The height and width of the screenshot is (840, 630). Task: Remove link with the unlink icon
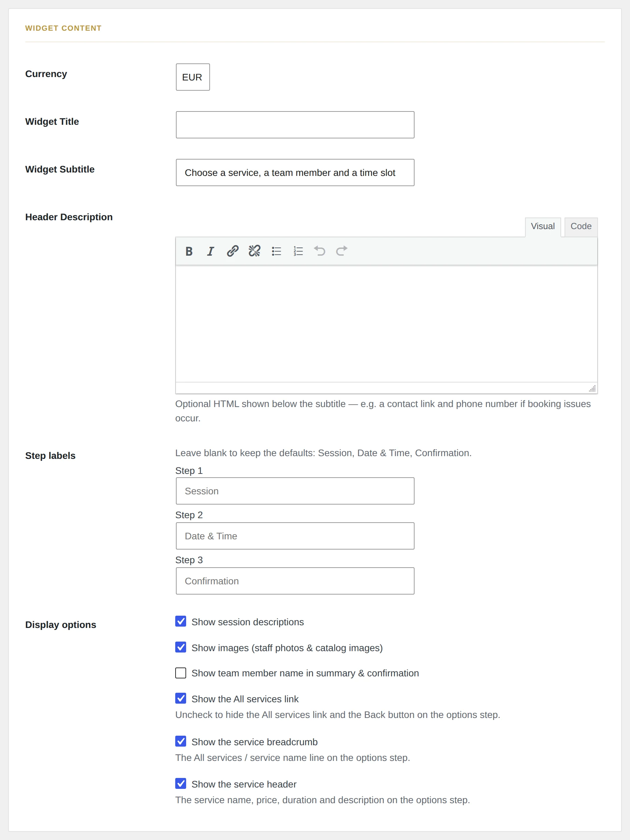[x=254, y=251]
